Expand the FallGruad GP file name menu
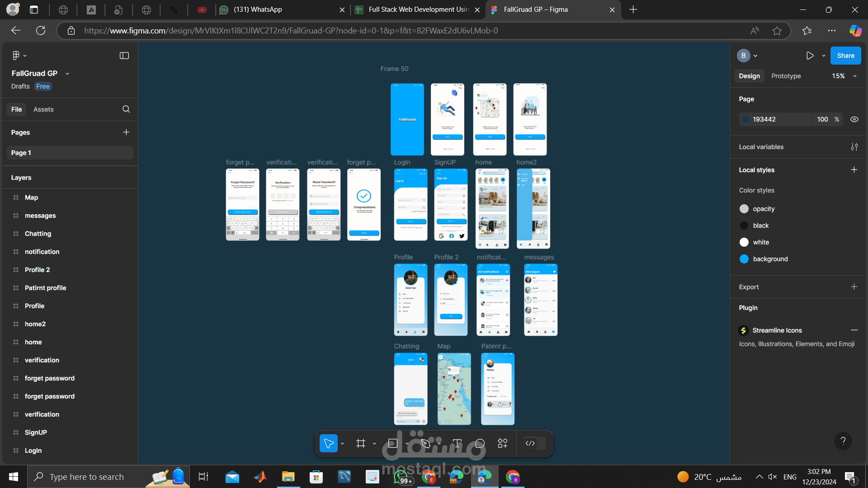This screenshot has height=488, width=868. coord(67,74)
